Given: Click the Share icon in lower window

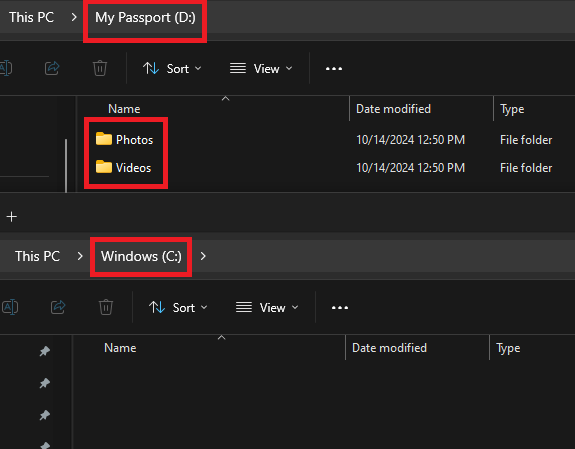Looking at the screenshot, I should (58, 307).
